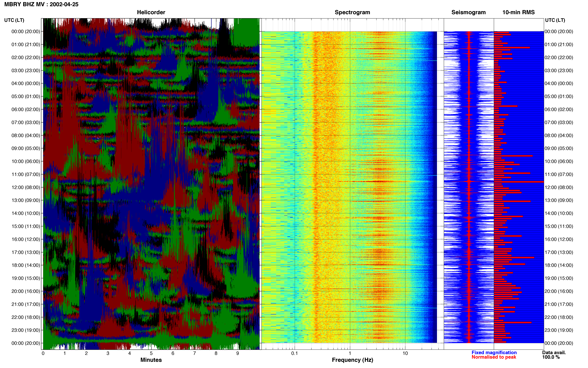The image size is (588, 368).
Task: Click the '2' tick on the Minutes axis
Action: (86, 353)
